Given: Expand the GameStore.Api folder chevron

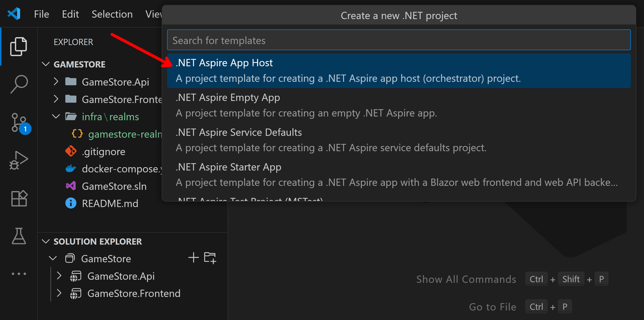Looking at the screenshot, I should 56,81.
